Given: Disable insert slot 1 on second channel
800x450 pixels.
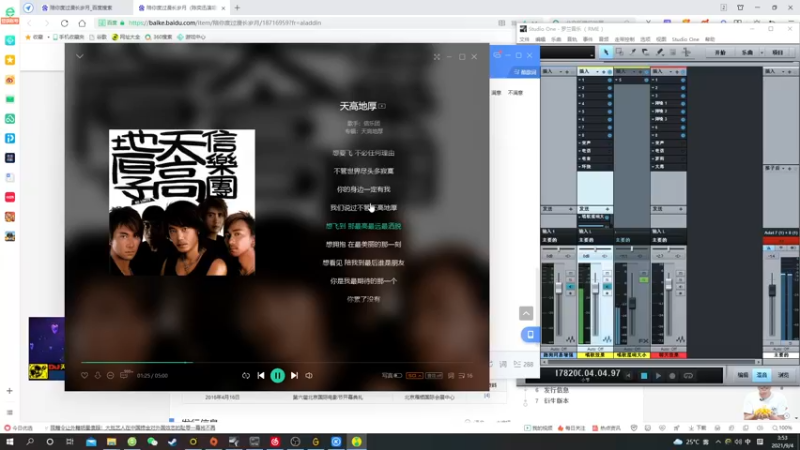Looking at the screenshot, I should click(x=610, y=80).
